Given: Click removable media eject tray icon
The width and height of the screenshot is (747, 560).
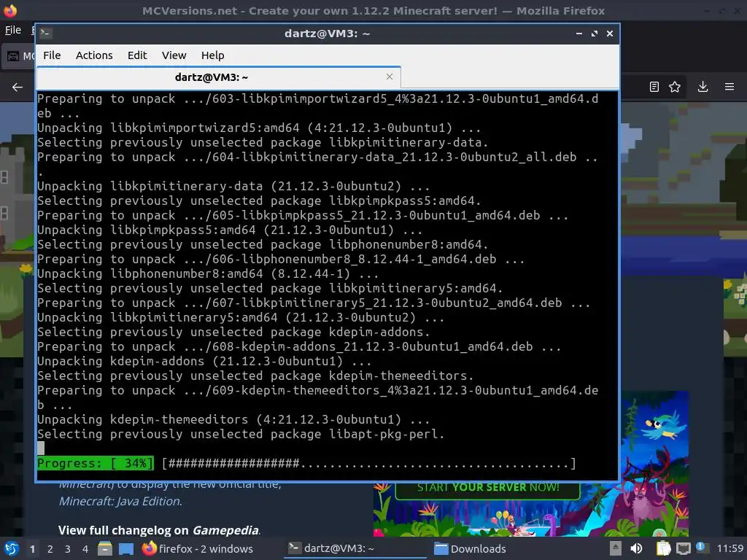Looking at the screenshot, I should [616, 549].
